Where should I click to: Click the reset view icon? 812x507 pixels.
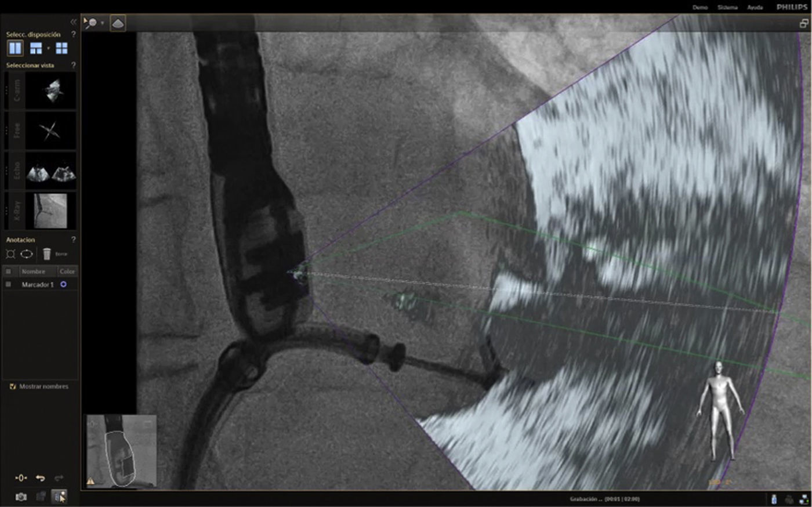click(x=21, y=478)
